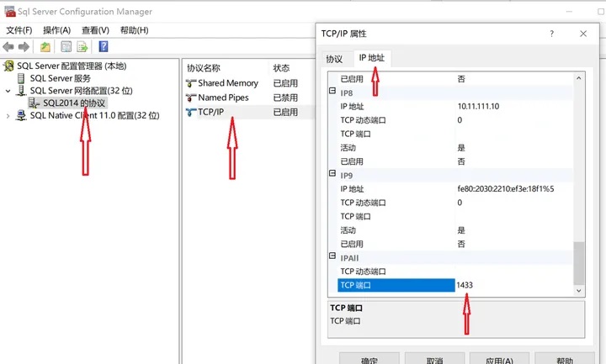
Task: Click IP8 address value 10.11.111.10
Action: tap(478, 106)
